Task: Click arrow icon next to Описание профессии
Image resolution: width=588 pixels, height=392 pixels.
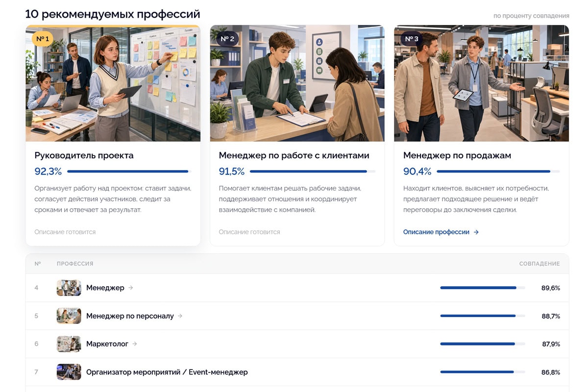Action: [x=476, y=232]
